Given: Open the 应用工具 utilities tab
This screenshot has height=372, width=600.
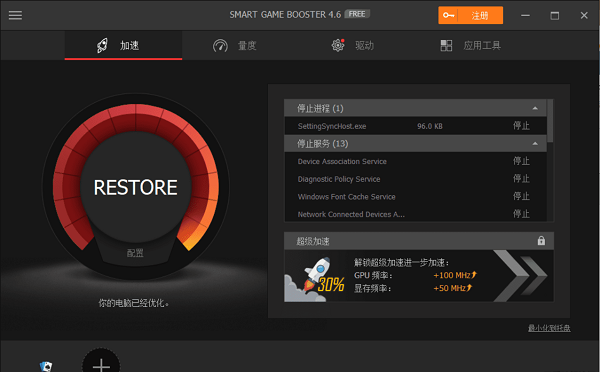Looking at the screenshot, I should (470, 46).
